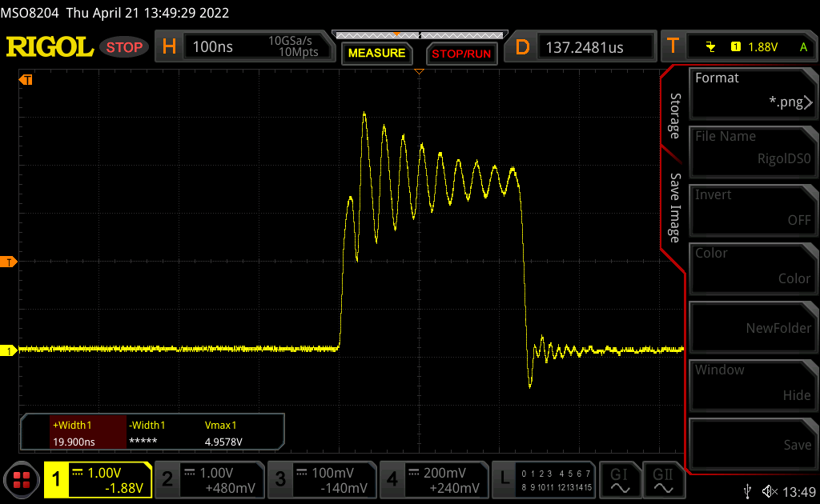820x504 pixels.
Task: Click the STOP/RUN button
Action: tap(461, 54)
